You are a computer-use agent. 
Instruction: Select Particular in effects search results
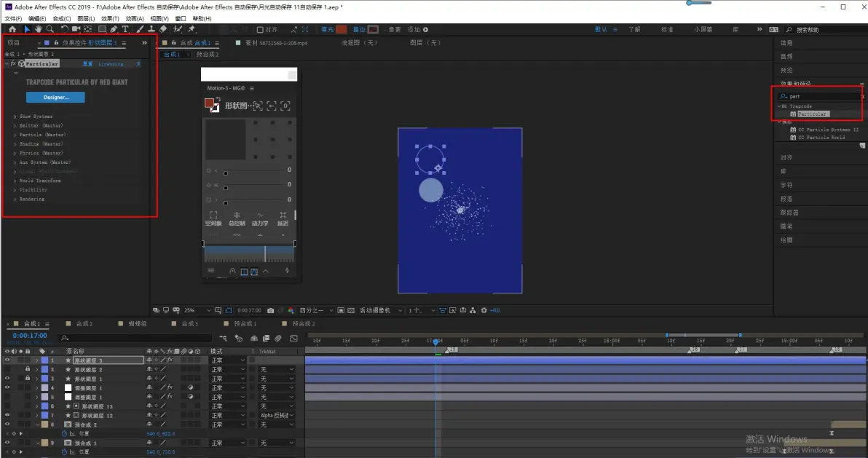tap(812, 114)
